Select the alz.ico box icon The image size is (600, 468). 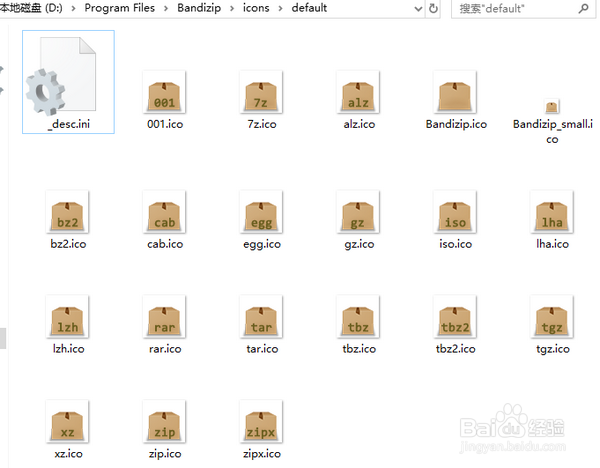click(358, 92)
